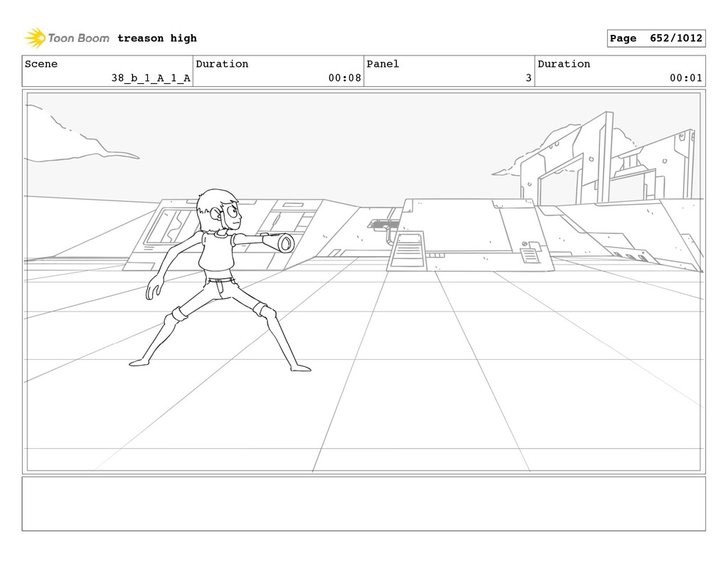The image size is (728, 564).
Task: Select the panel duration value '00:01'
Action: (686, 78)
